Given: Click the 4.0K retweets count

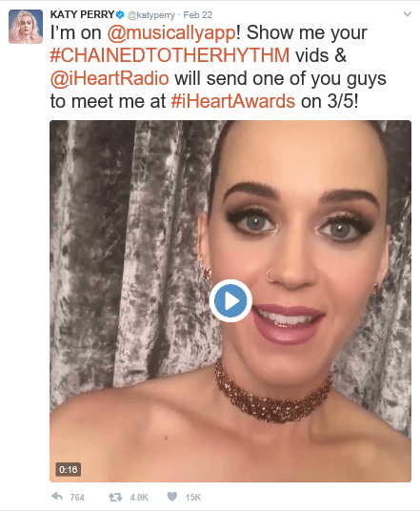Looking at the screenshot, I should point(139,498).
